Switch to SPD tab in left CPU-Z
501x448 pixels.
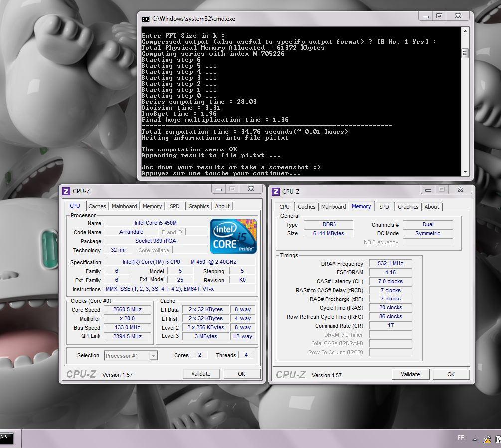175,206
